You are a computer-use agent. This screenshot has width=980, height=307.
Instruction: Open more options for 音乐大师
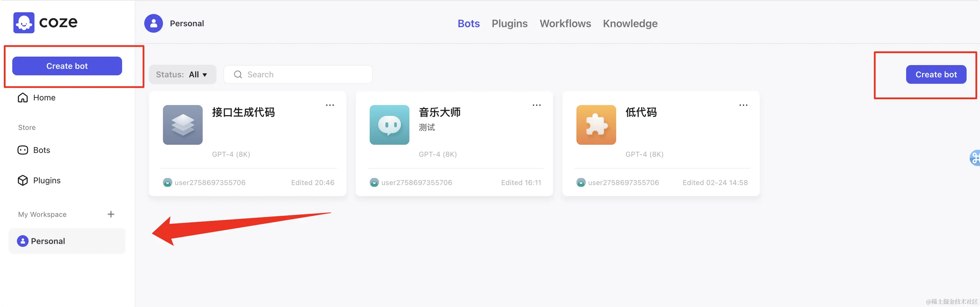coord(536,105)
